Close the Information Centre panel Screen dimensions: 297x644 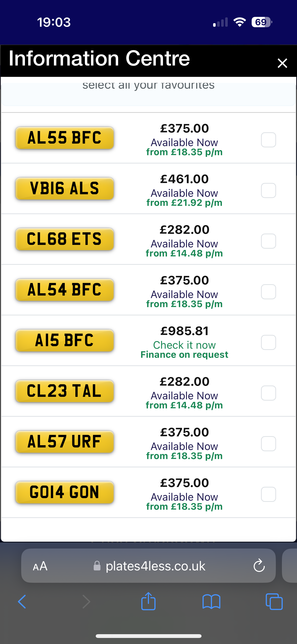click(x=282, y=63)
